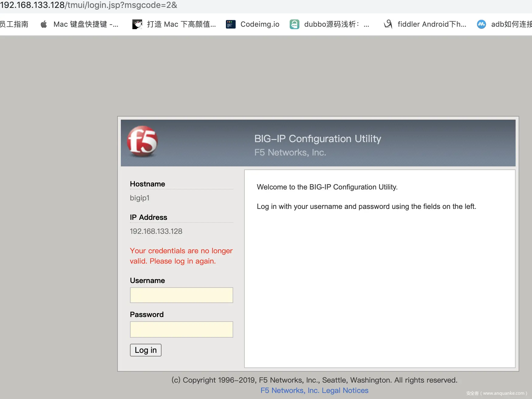Screen dimensions: 532x399
Task: Select the hostname value bigip1
Action: (140, 198)
